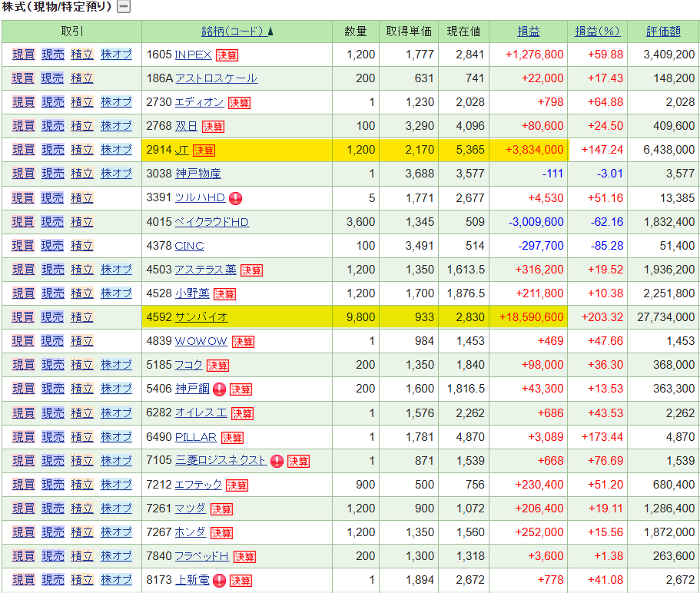Click the 決算 icon on the ホンダ row
This screenshot has width=700, height=593.
(x=221, y=533)
